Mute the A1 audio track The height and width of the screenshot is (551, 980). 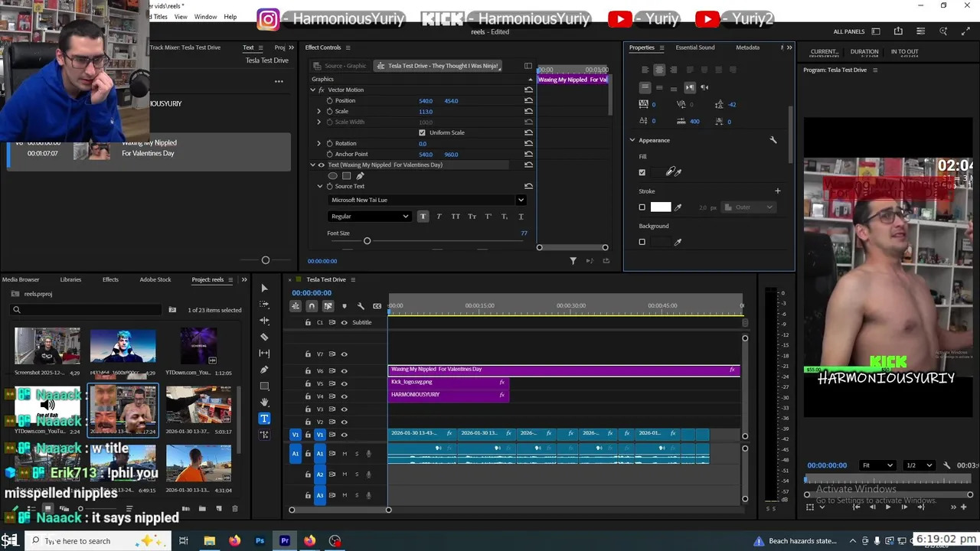pyautogui.click(x=345, y=454)
